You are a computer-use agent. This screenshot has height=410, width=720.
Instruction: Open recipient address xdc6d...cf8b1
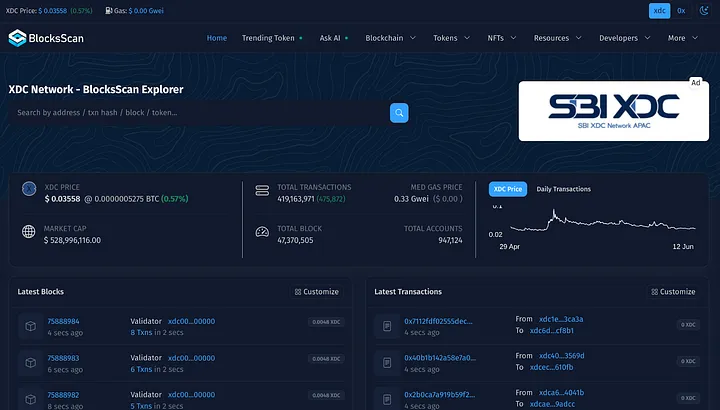tap(551, 331)
